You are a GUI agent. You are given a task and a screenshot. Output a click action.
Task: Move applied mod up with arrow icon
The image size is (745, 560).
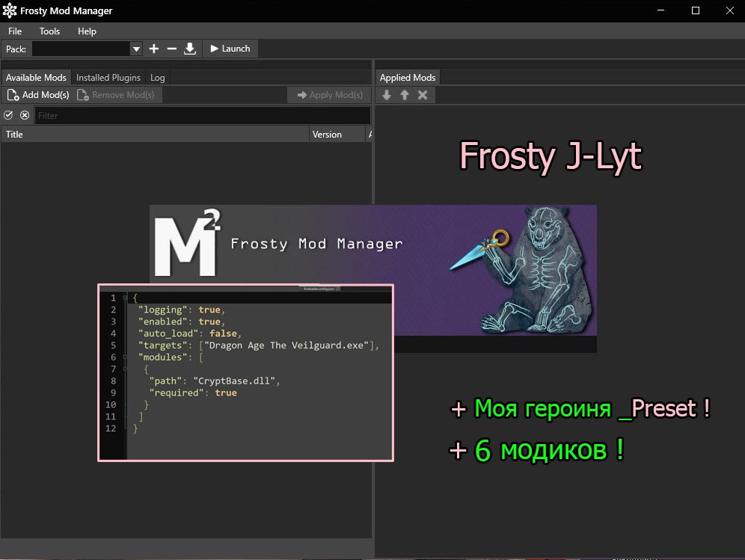[405, 95]
